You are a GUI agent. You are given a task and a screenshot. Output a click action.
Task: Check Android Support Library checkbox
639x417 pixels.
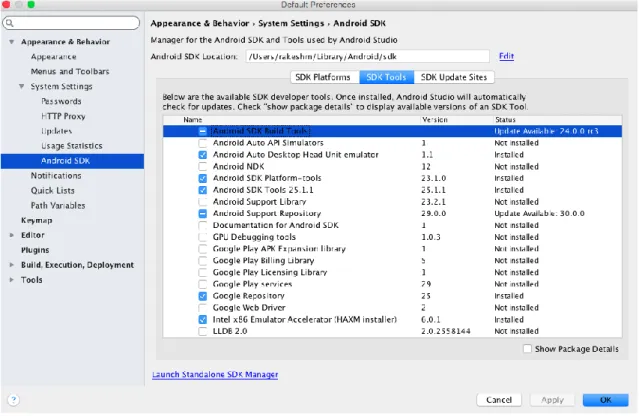pos(203,202)
